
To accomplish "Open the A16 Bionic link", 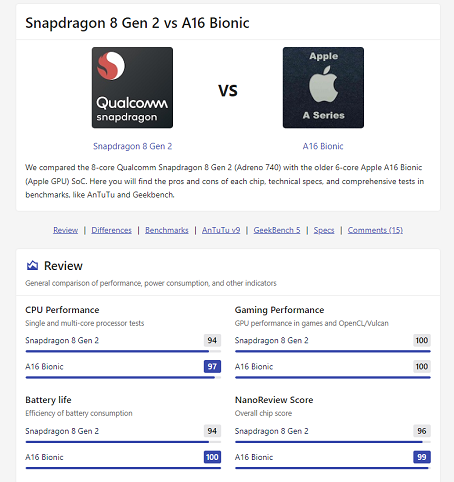I will [323, 146].
